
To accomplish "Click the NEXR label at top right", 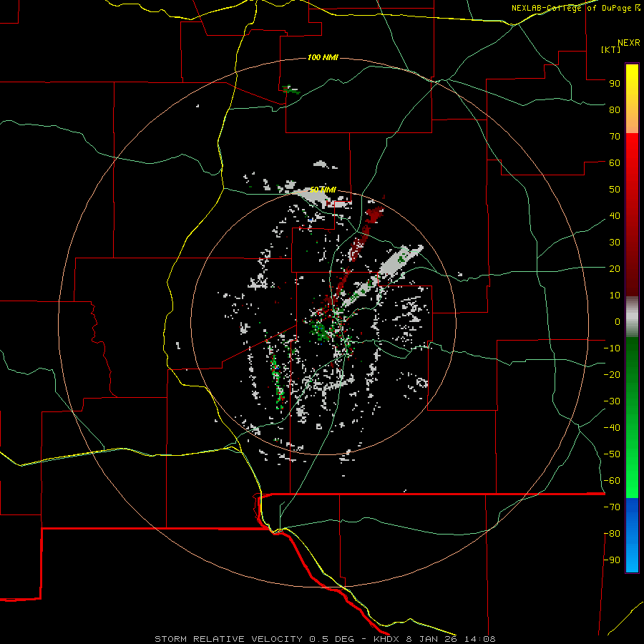I will (x=629, y=43).
